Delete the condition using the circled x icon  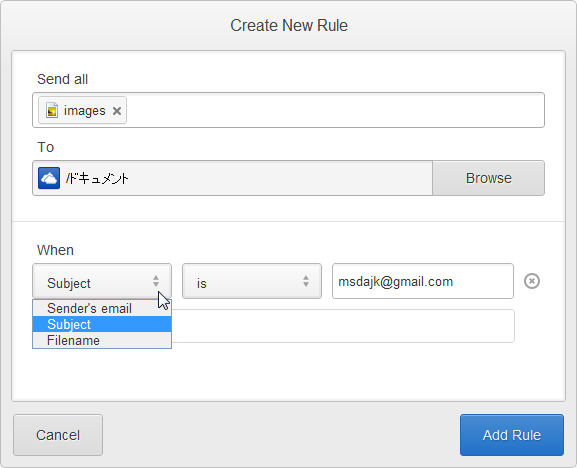532,281
